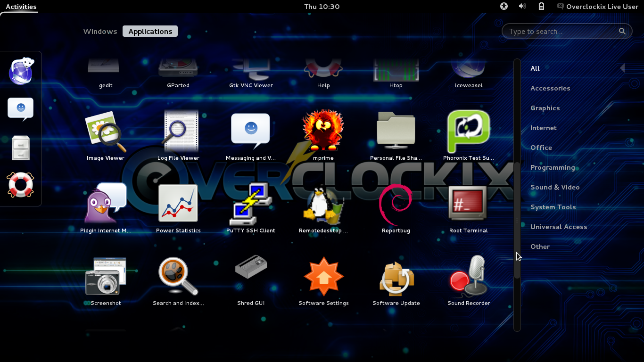Filter by Internet category
644x362 pixels.
coord(544,128)
